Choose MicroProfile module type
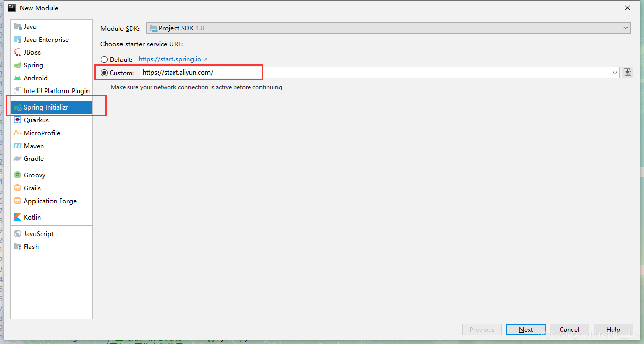 pyautogui.click(x=51, y=133)
